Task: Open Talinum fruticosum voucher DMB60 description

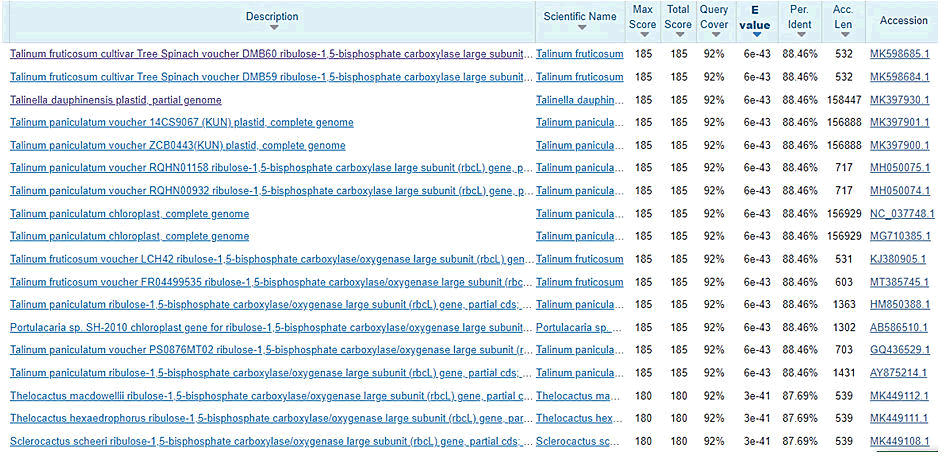Action: pyautogui.click(x=268, y=54)
